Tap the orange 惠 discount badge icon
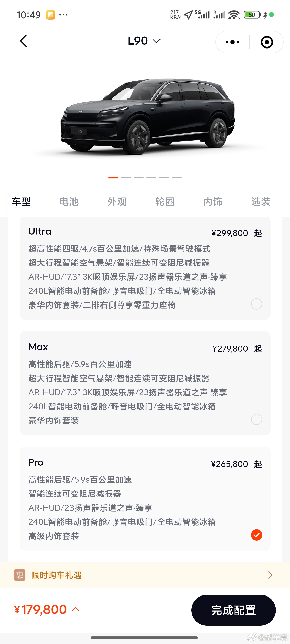This screenshot has height=644, width=290. (20, 575)
